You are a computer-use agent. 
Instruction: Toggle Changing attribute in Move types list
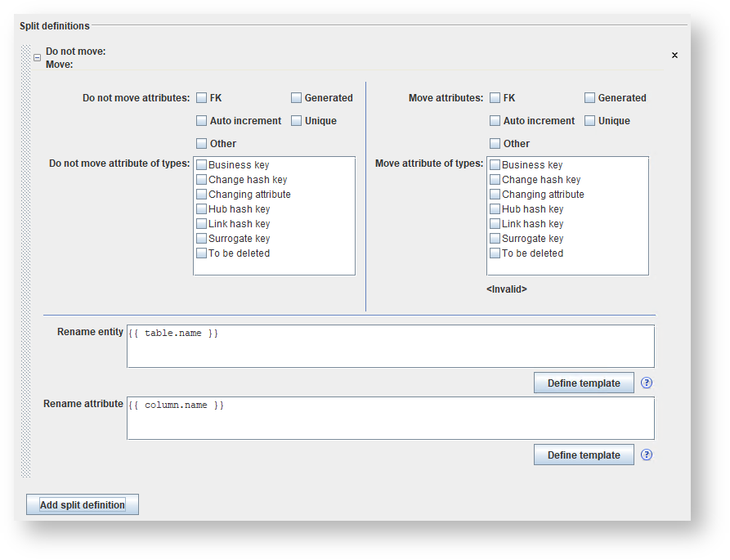(x=495, y=195)
